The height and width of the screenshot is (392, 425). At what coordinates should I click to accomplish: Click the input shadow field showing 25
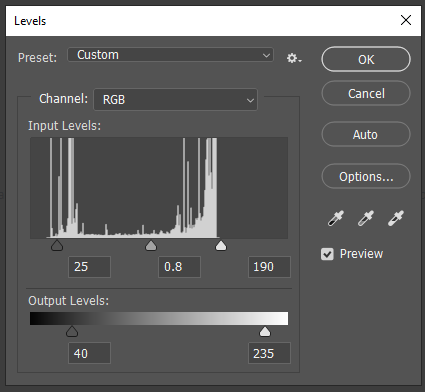89,267
